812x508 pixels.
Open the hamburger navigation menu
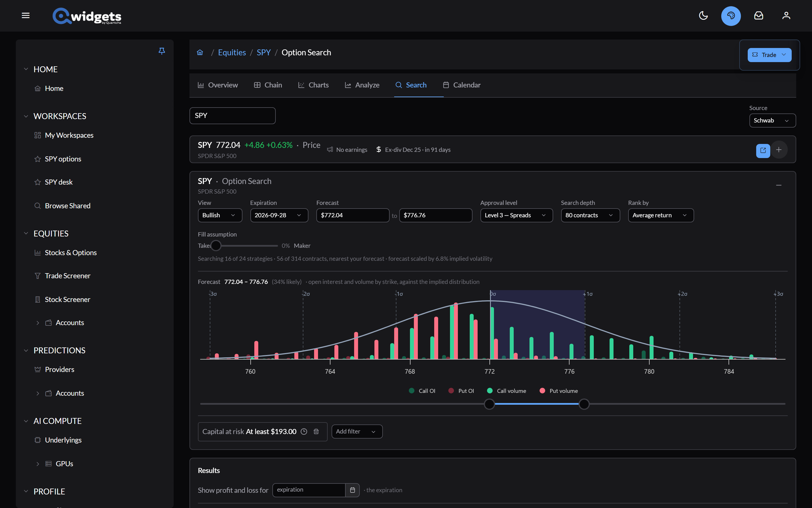(25, 16)
